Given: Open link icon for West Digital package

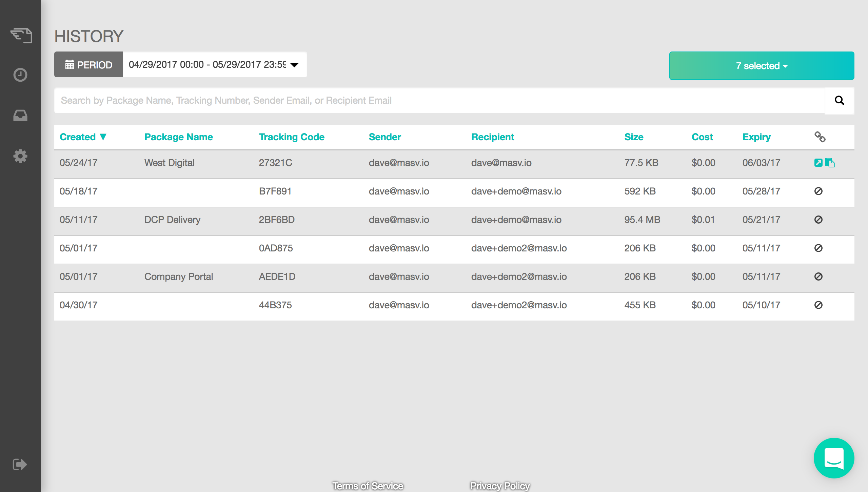Looking at the screenshot, I should click(818, 163).
